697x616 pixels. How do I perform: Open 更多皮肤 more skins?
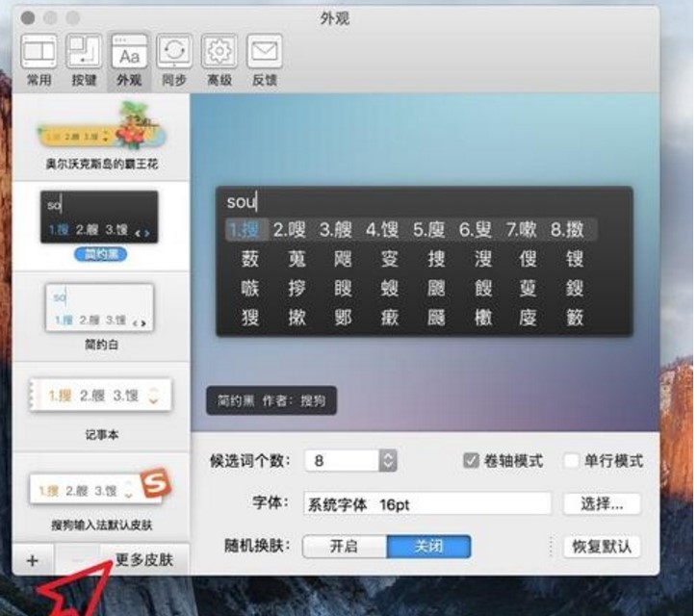pos(144,559)
